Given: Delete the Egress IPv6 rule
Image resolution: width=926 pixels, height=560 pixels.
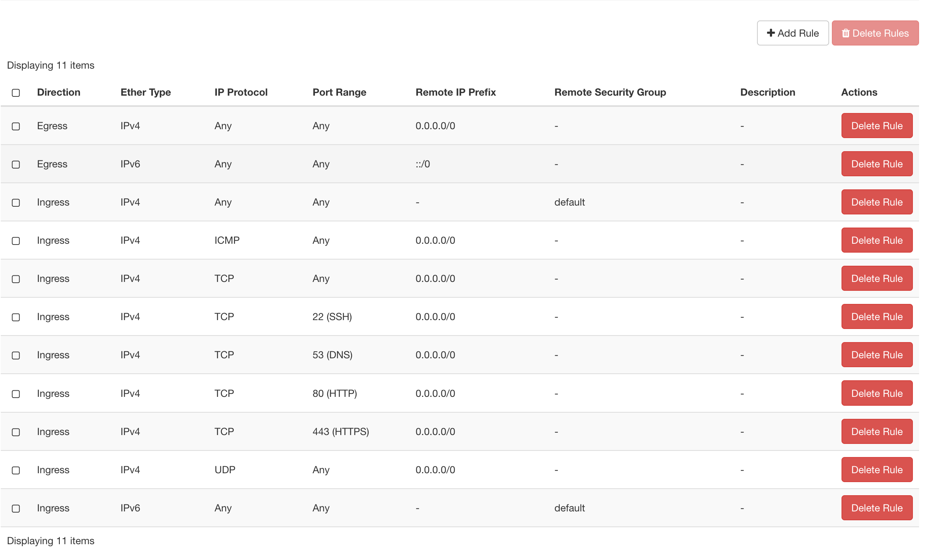Looking at the screenshot, I should click(x=877, y=164).
